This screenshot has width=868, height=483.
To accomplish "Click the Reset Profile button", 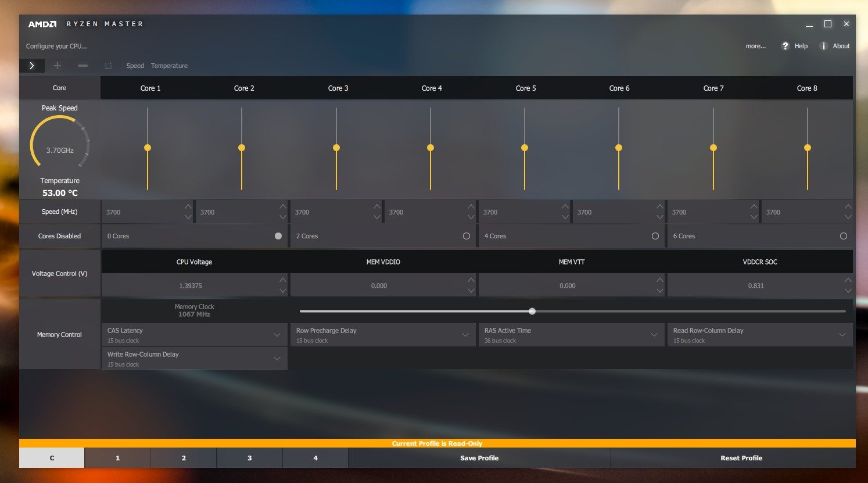I will [x=741, y=458].
